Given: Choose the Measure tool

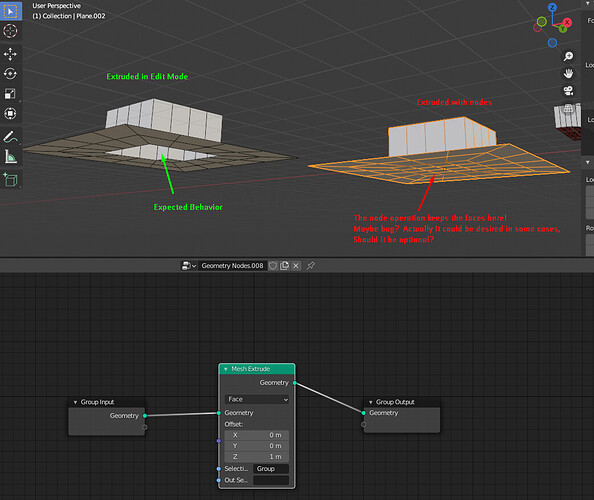Looking at the screenshot, I should (x=10, y=156).
